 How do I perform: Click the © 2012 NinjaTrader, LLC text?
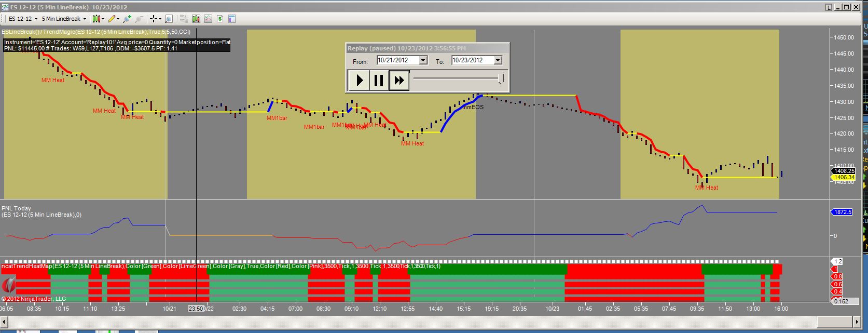click(x=34, y=299)
